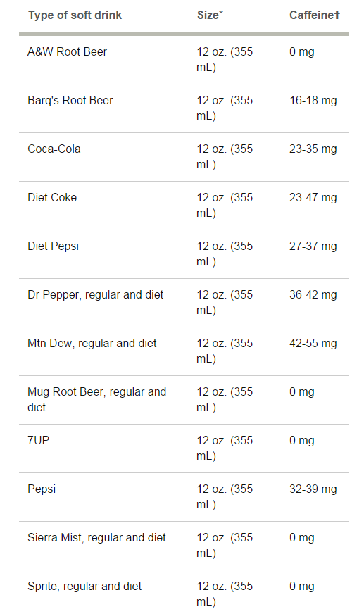Click the 23-47 mg caffeine value

313,198
